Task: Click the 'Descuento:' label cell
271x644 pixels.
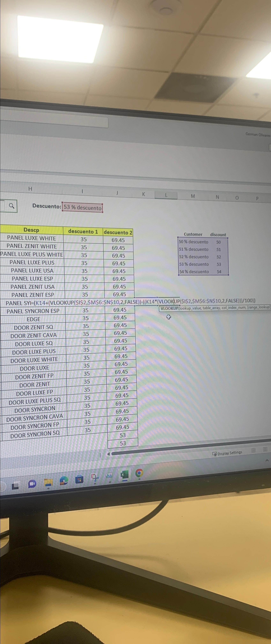Action: [x=47, y=206]
